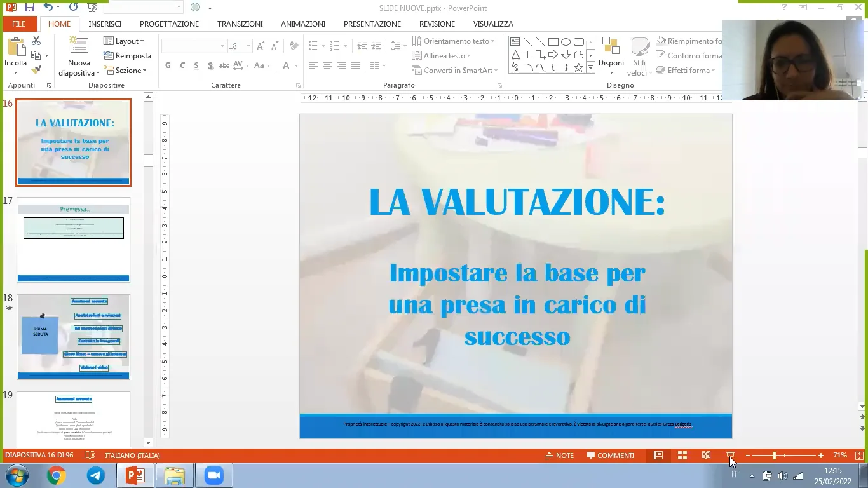Toggle bold (G) formatting
The image size is (868, 488).
tap(168, 65)
